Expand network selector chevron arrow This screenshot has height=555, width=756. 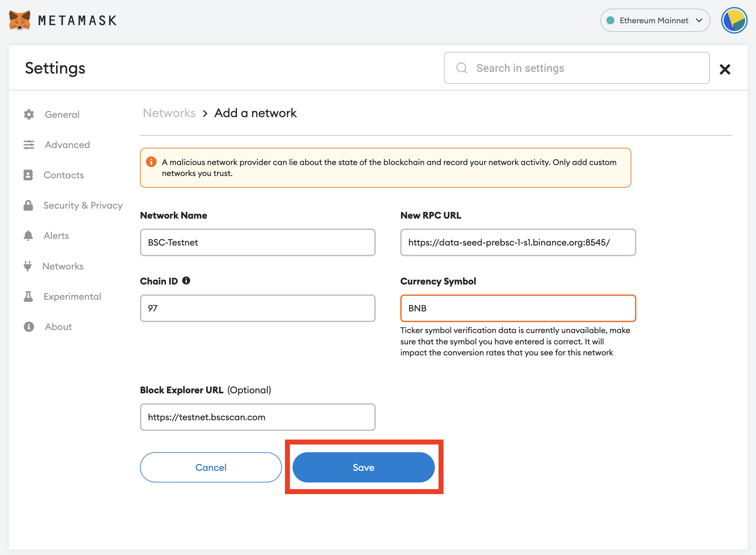click(x=699, y=21)
